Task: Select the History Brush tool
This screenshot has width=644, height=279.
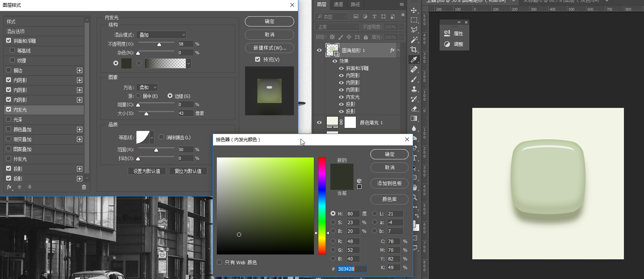Action: pyautogui.click(x=414, y=99)
